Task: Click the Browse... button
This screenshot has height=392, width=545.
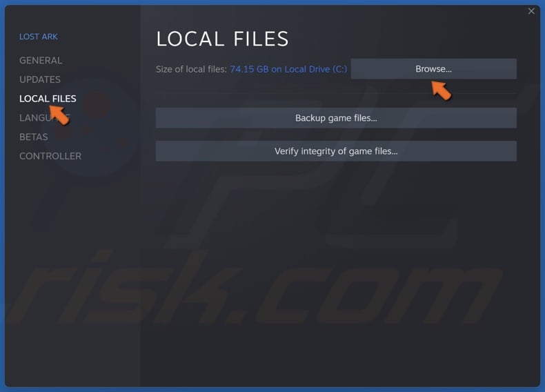Action: (433, 69)
